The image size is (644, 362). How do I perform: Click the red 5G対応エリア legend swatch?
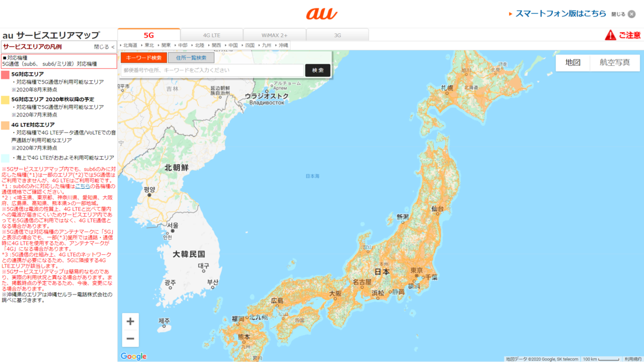point(5,75)
